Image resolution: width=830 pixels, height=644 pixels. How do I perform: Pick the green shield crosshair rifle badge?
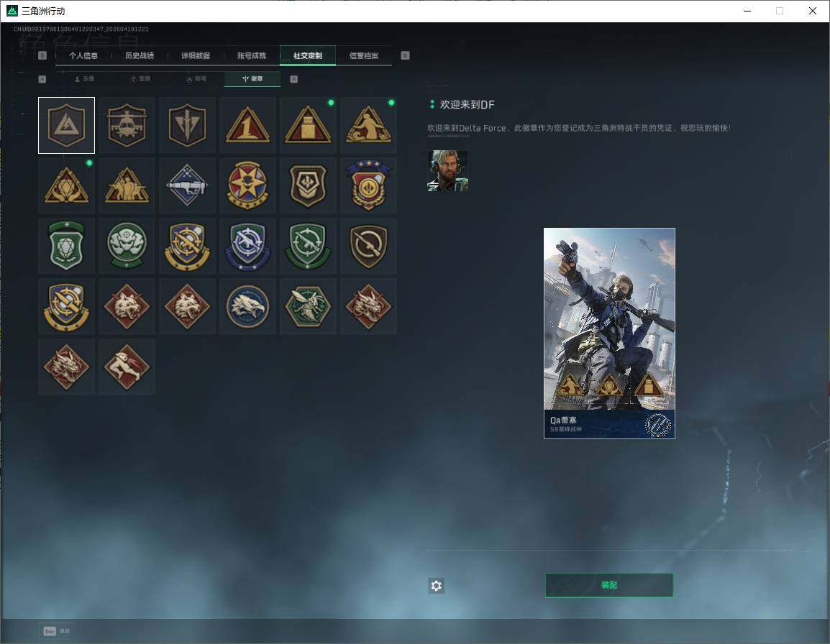pyautogui.click(x=308, y=246)
